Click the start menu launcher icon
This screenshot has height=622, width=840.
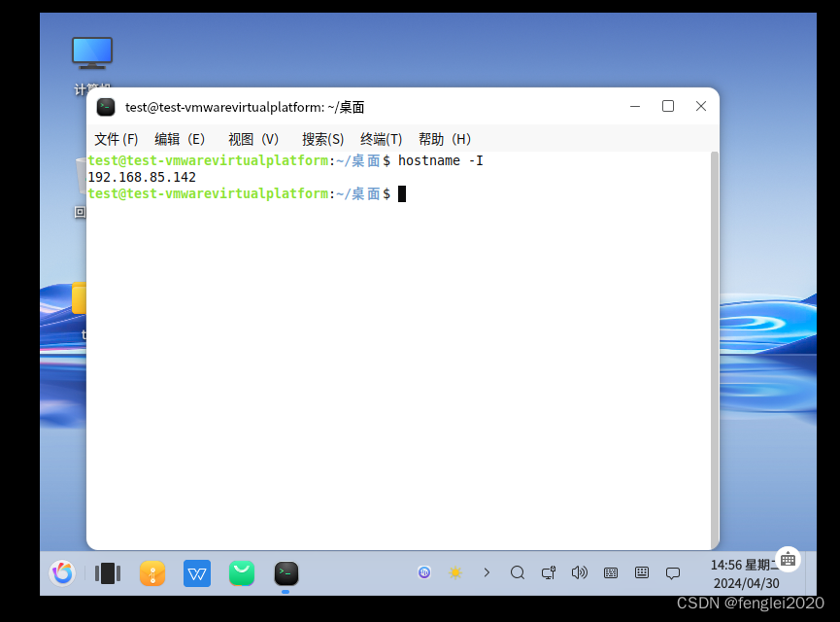tap(62, 573)
